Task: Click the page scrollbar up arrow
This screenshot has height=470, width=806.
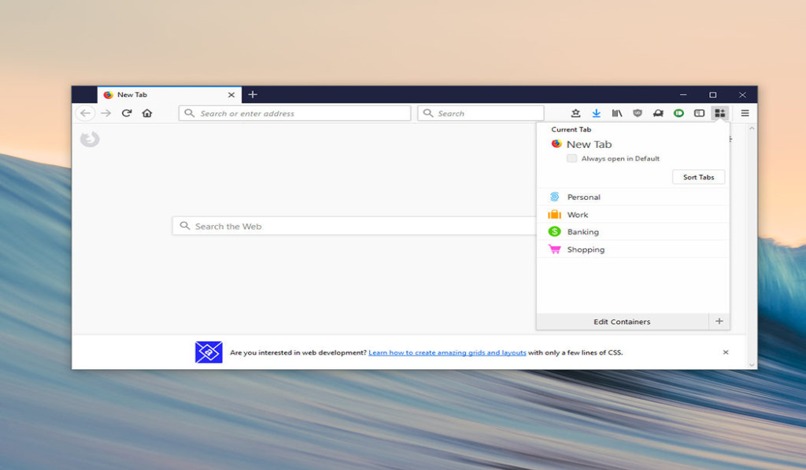Action: (x=752, y=129)
